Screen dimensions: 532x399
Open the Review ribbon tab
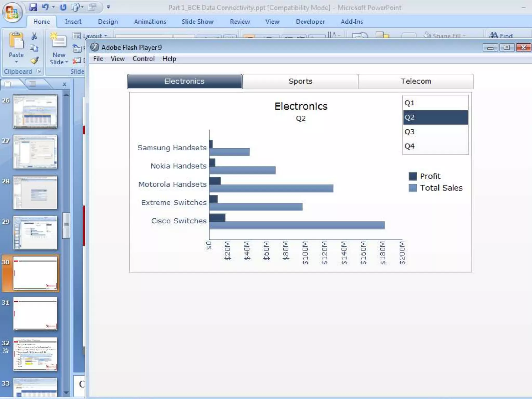240,22
